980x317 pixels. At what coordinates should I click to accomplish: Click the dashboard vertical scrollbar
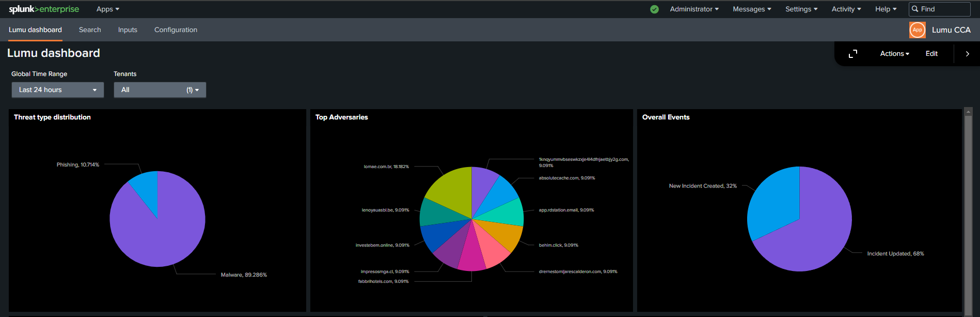(968, 207)
